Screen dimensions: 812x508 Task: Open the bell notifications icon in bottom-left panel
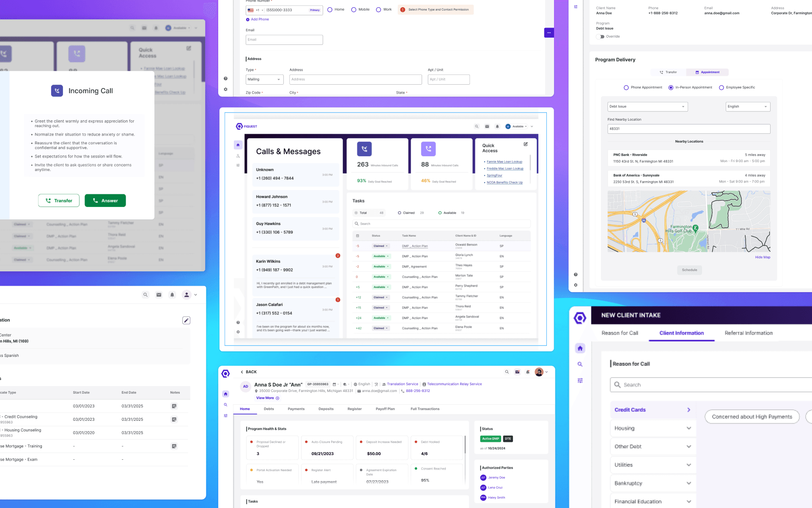pyautogui.click(x=172, y=295)
